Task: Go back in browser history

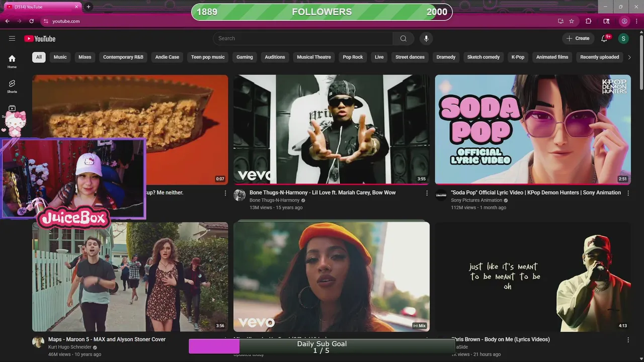Action: tap(8, 21)
